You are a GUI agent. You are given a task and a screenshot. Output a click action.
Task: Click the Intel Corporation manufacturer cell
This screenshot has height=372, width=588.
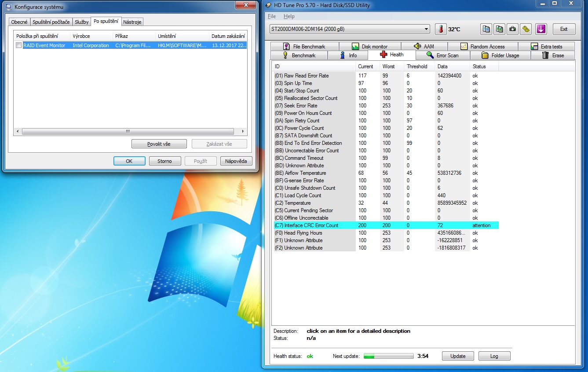[91, 45]
